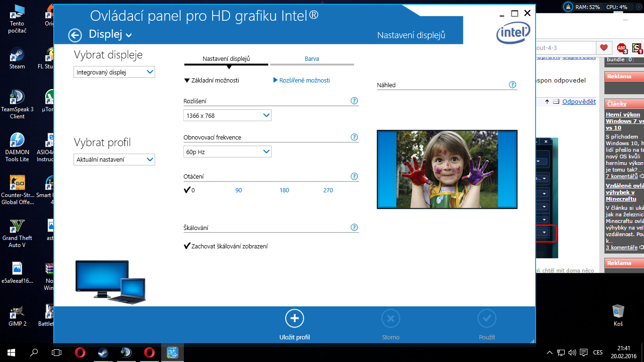Screen dimensions: 644x362
Task: Expand the 60p Hz refresh rate dropdown
Action: pos(227,152)
